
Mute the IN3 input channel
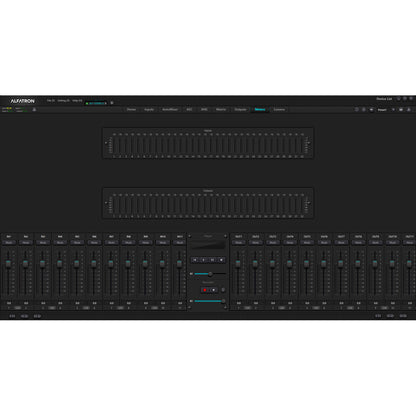(43, 242)
